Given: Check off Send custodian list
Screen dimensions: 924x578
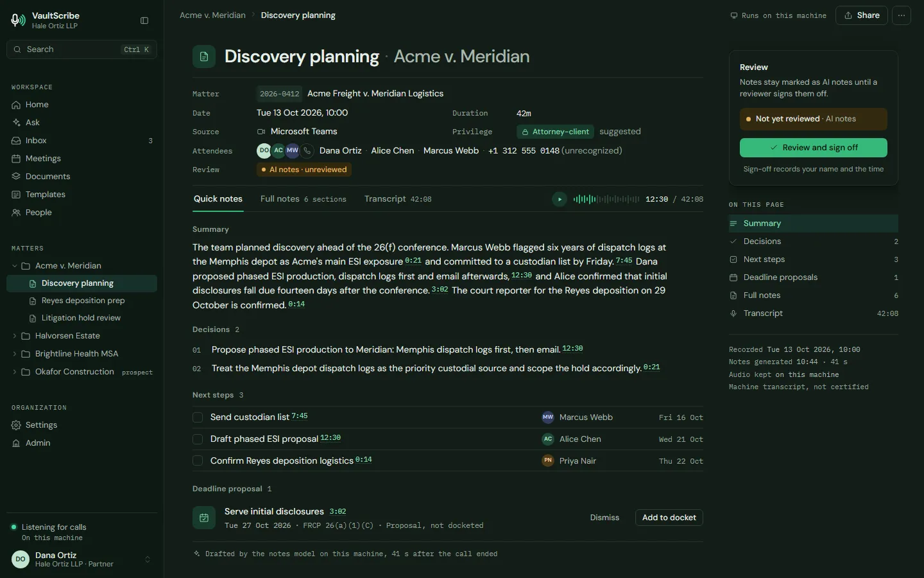Looking at the screenshot, I should pos(198,417).
